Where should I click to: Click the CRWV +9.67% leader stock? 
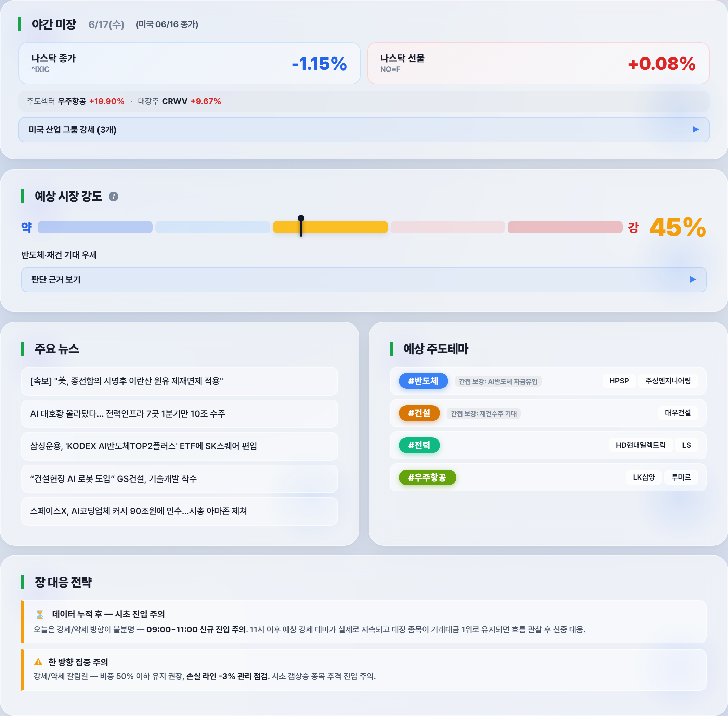(191, 101)
